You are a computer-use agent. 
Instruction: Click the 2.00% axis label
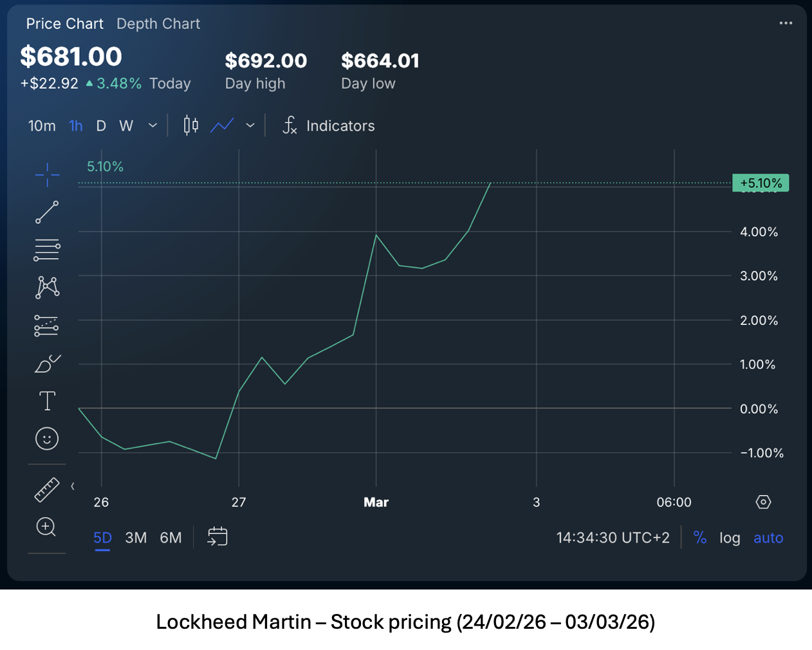pos(759,320)
